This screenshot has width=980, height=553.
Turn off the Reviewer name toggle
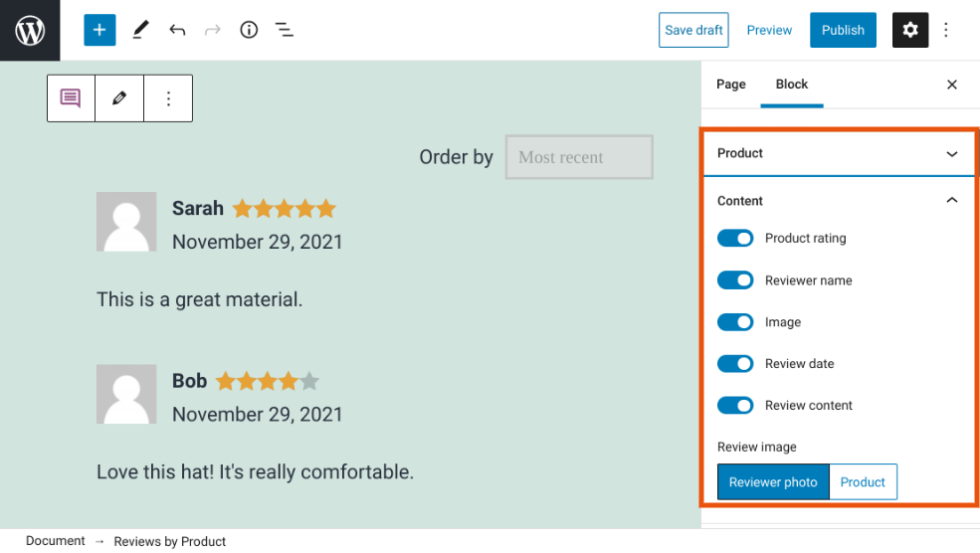point(735,280)
